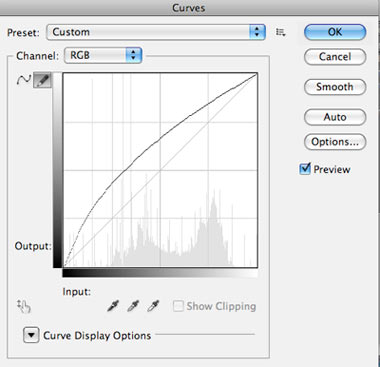Open the Options... dialog

[335, 142]
